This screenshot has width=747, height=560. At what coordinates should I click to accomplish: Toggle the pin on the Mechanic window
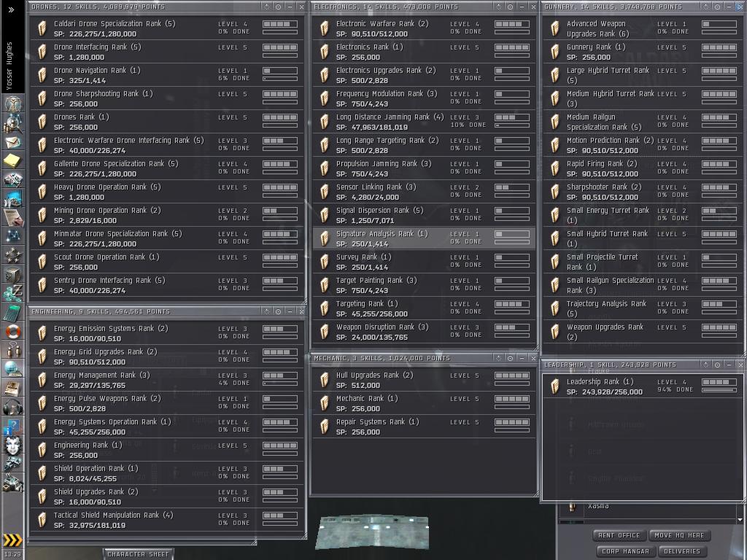point(499,358)
